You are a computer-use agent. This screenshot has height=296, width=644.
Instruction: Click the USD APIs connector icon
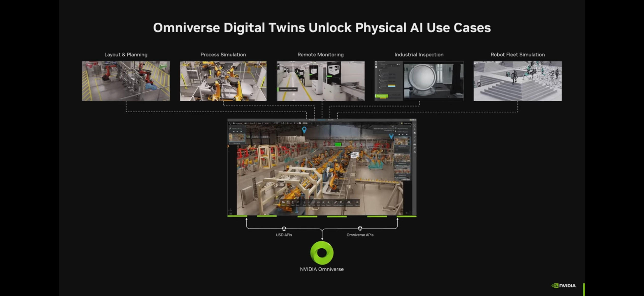click(x=284, y=228)
